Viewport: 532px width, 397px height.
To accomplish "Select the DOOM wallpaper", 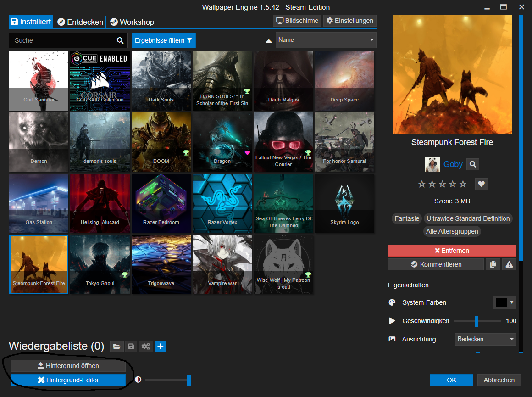I will [161, 142].
